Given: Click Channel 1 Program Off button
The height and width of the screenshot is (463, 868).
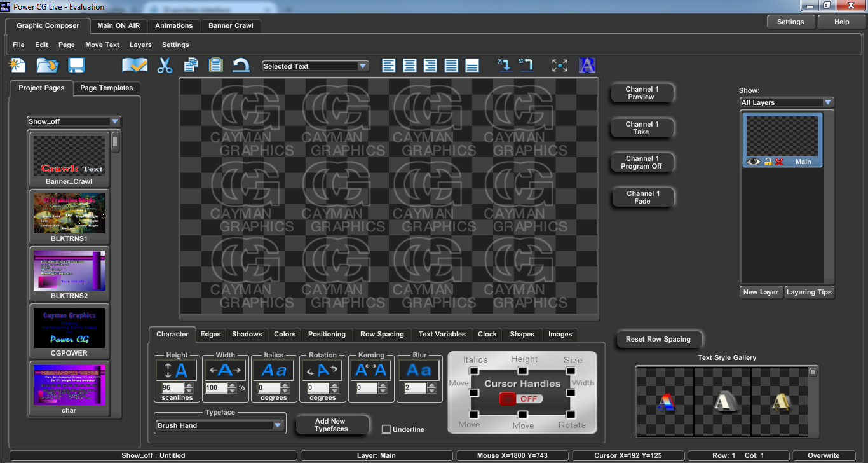Looking at the screenshot, I should pyautogui.click(x=642, y=162).
